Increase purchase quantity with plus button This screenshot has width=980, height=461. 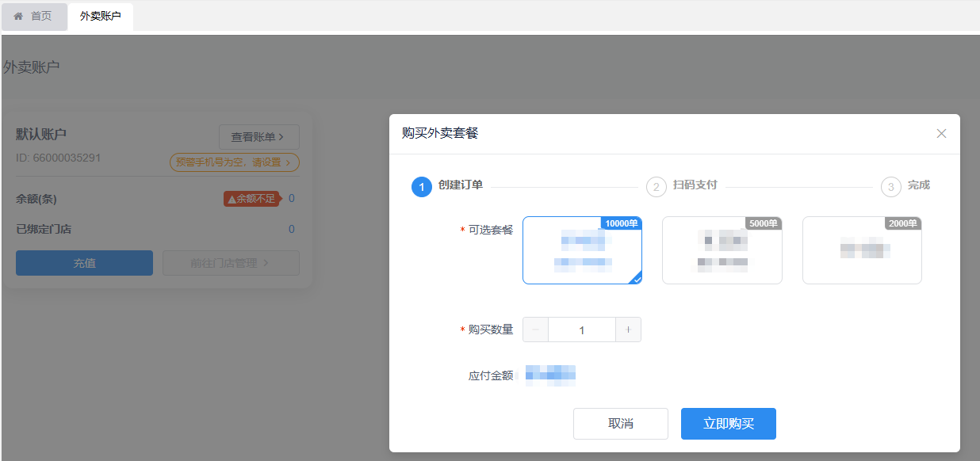628,330
